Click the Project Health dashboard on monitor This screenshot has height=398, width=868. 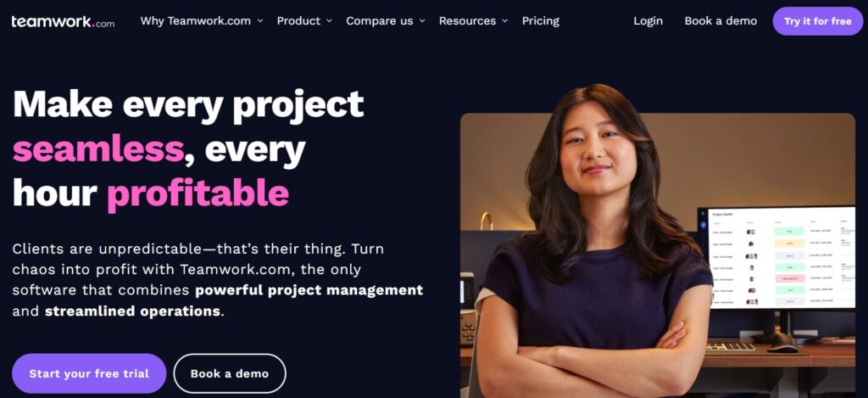pyautogui.click(x=782, y=258)
